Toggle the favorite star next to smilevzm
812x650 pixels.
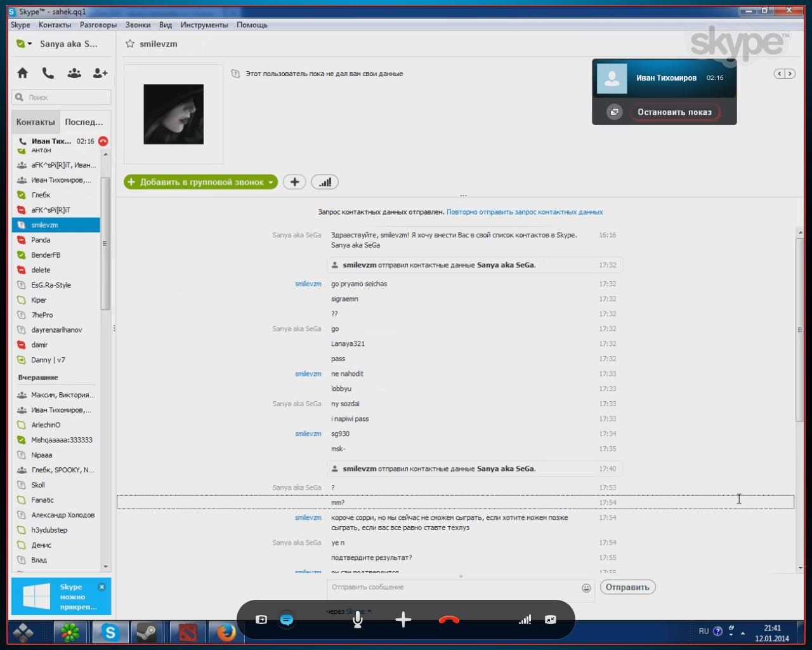[x=130, y=44]
